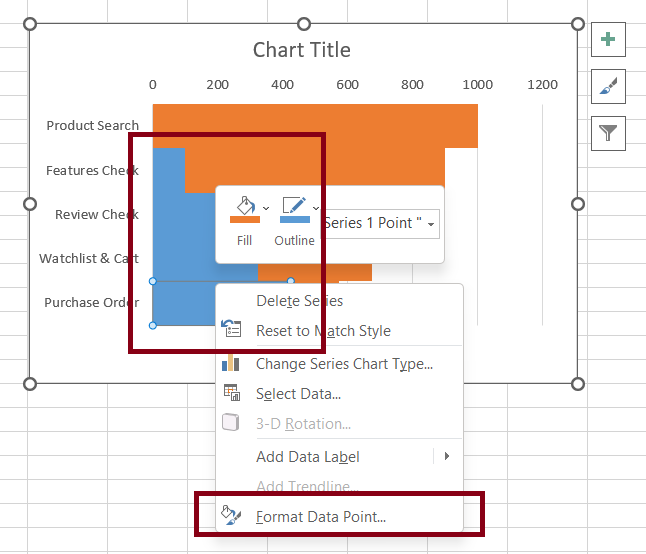Choose Format Data Point from context menu
This screenshot has width=646, height=554.
click(320, 517)
